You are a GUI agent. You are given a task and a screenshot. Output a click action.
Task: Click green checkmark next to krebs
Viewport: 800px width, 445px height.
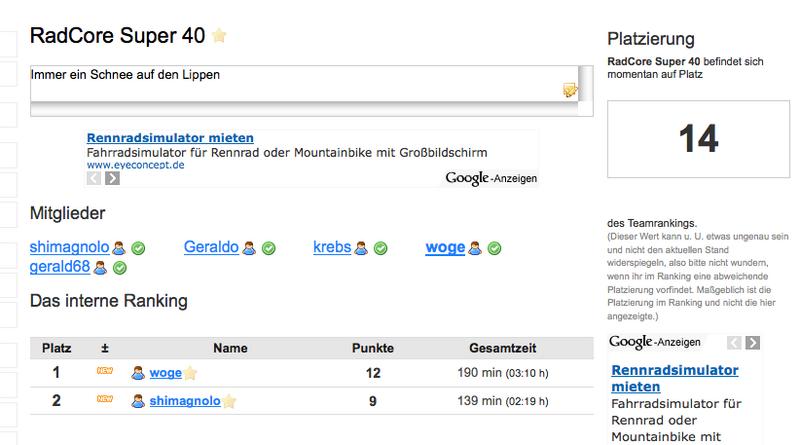378,248
